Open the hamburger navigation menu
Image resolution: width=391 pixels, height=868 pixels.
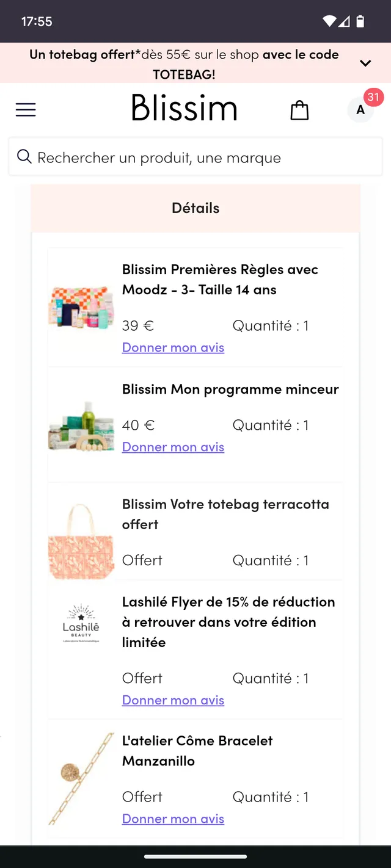(x=26, y=109)
